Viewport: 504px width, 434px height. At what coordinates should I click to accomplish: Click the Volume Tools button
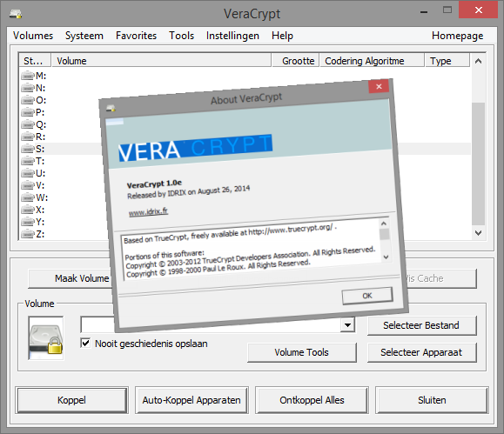point(302,352)
